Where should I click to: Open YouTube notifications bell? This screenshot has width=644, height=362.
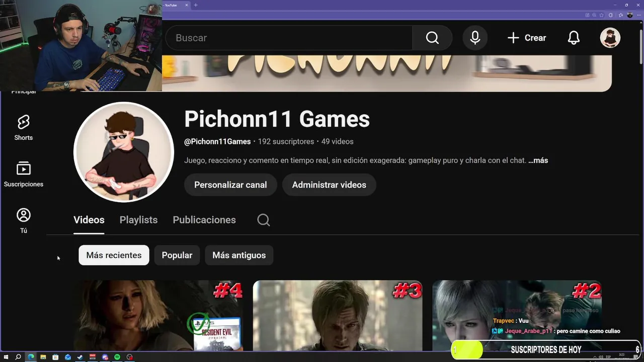574,38
